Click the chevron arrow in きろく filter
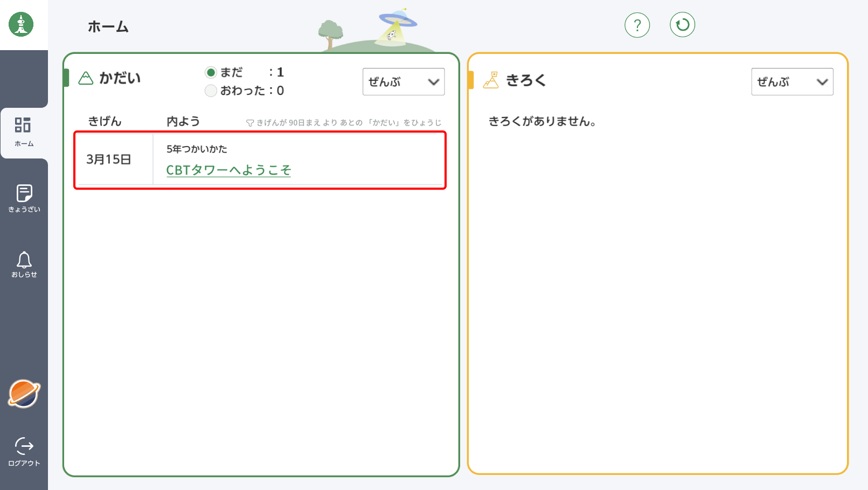This screenshot has width=868, height=490. point(822,82)
